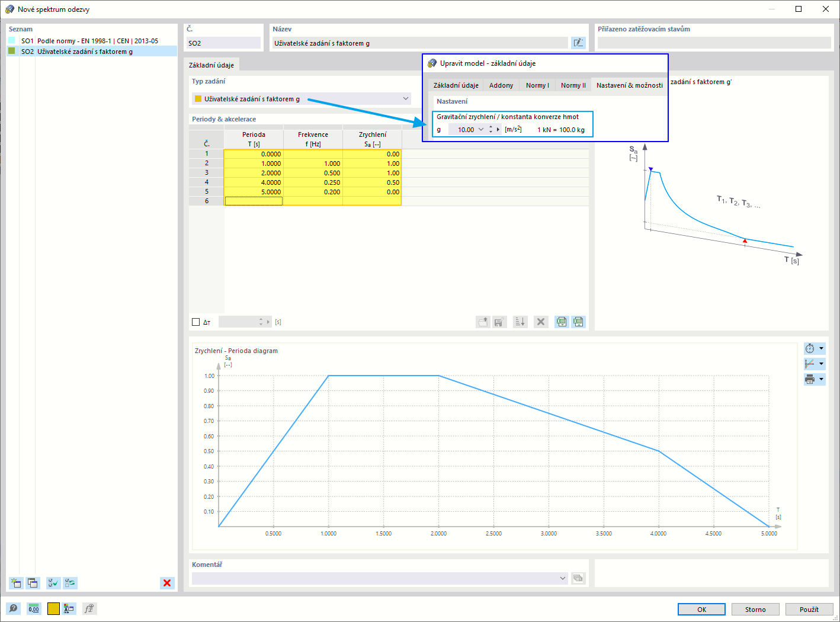Select period cell 1.0000 in row 2
The image size is (840, 622).
tap(254, 163)
